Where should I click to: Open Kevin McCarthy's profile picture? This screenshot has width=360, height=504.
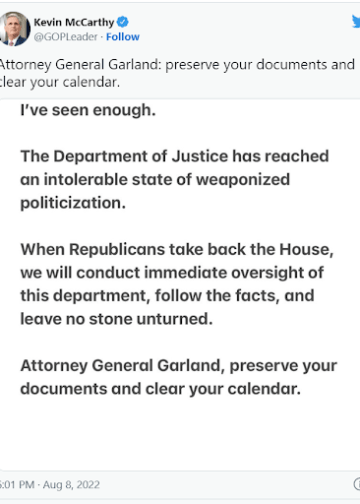[15, 29]
